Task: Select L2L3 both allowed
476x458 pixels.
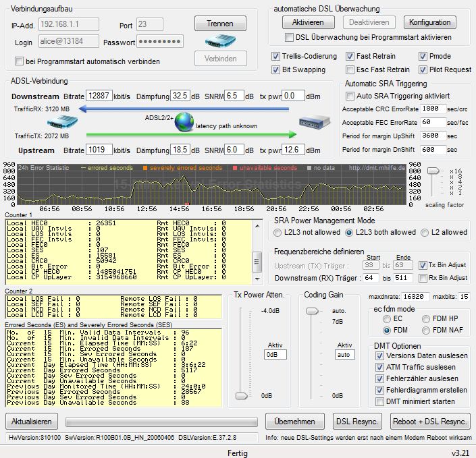Action: pos(349,233)
